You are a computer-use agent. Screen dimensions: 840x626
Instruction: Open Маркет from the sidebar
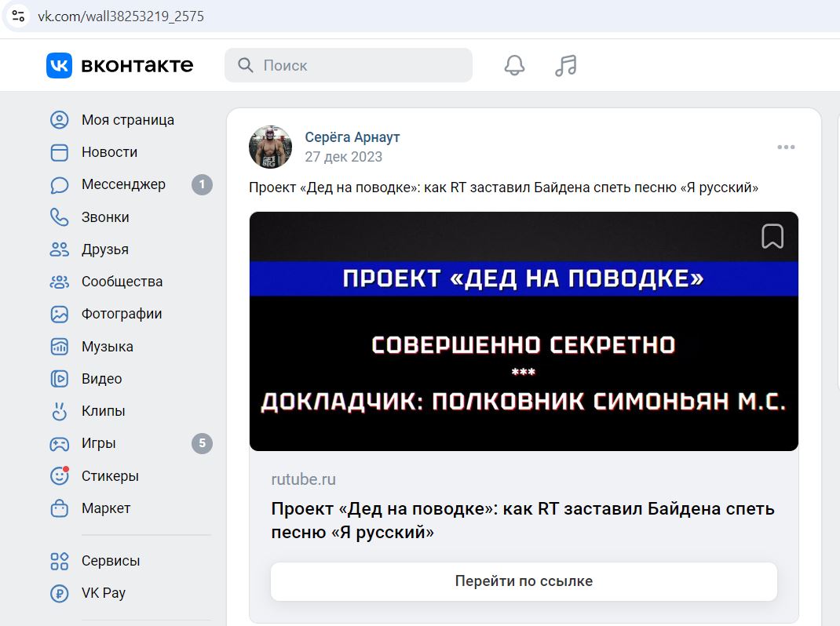coord(106,508)
